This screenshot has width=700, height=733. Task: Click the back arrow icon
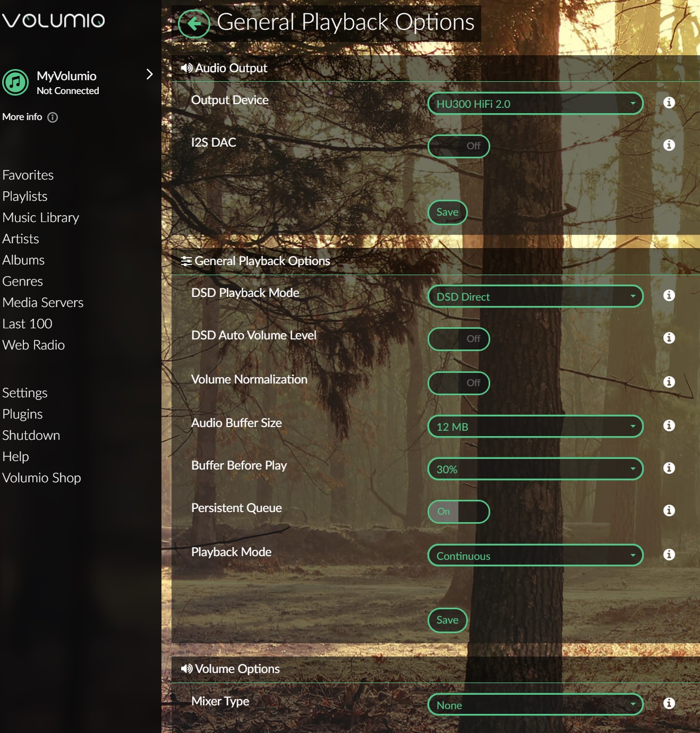[194, 24]
